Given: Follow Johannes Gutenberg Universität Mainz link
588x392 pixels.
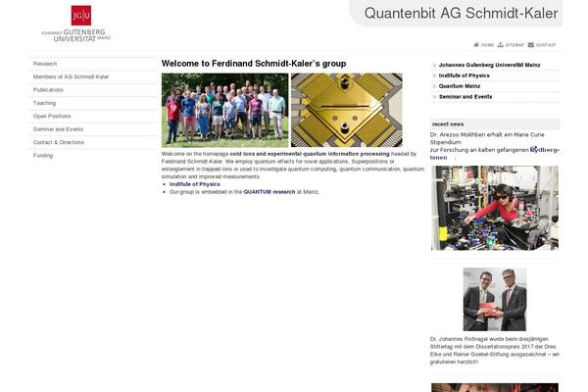Looking at the screenshot, I should click(x=489, y=65).
